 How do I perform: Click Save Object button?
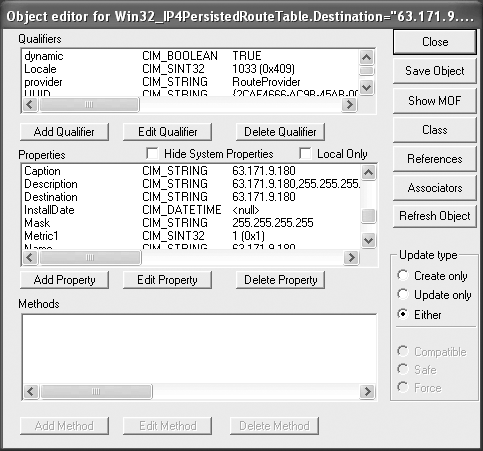point(435,71)
